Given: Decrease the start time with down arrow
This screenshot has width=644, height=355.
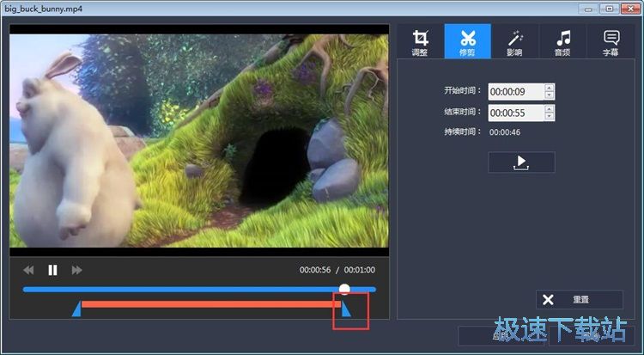Looking at the screenshot, I should [550, 96].
